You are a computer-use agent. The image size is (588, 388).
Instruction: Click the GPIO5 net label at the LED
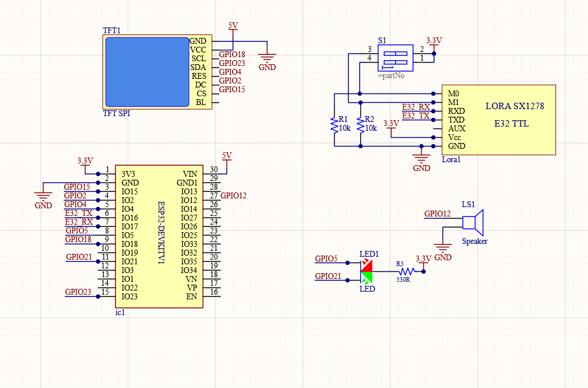click(326, 258)
